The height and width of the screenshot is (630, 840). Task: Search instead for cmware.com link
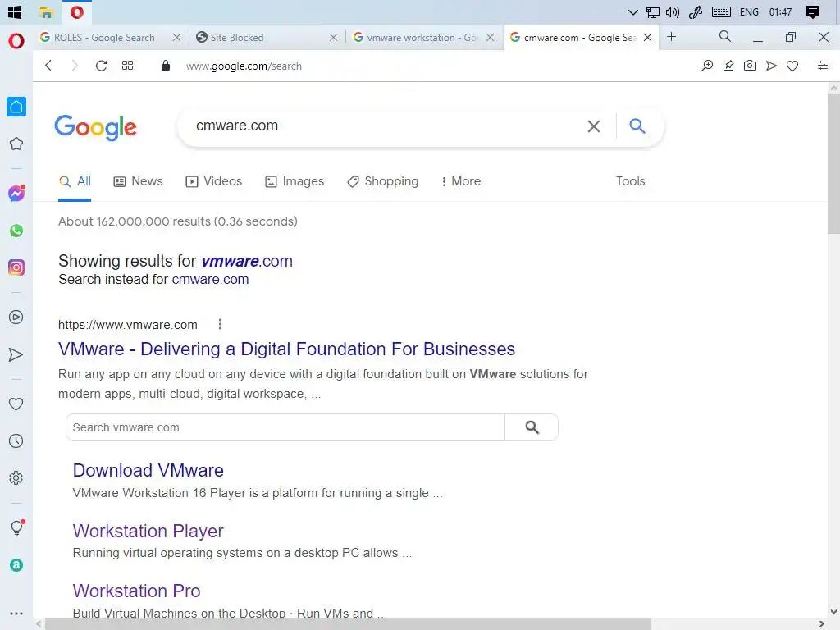(210, 279)
